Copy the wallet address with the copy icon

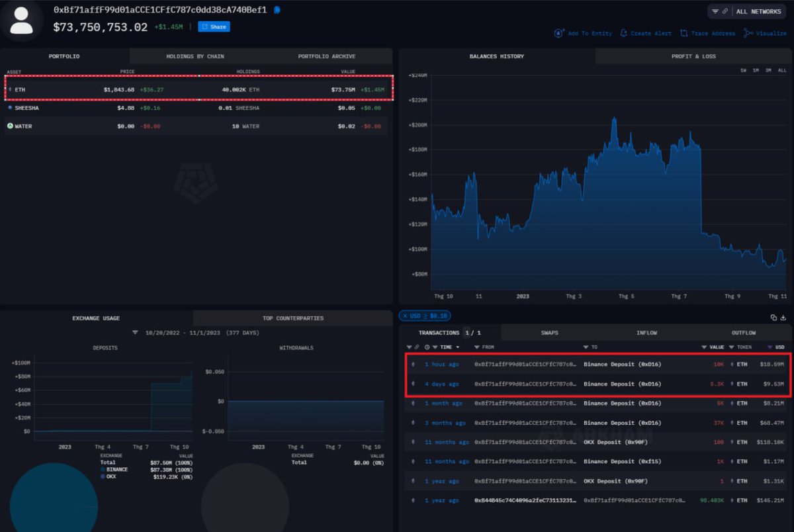(x=277, y=10)
